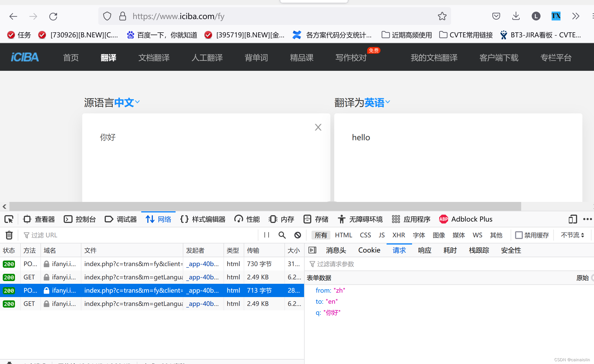Image resolution: width=594 pixels, height=364 pixels.
Task: Open downloads arrow icon in toolbar
Action: pos(516,16)
